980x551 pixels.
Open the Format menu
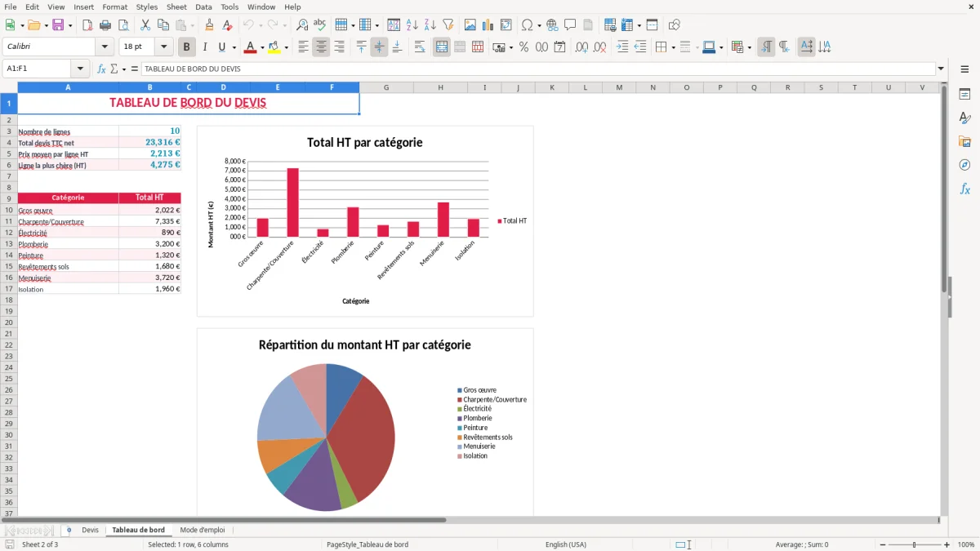pos(115,7)
